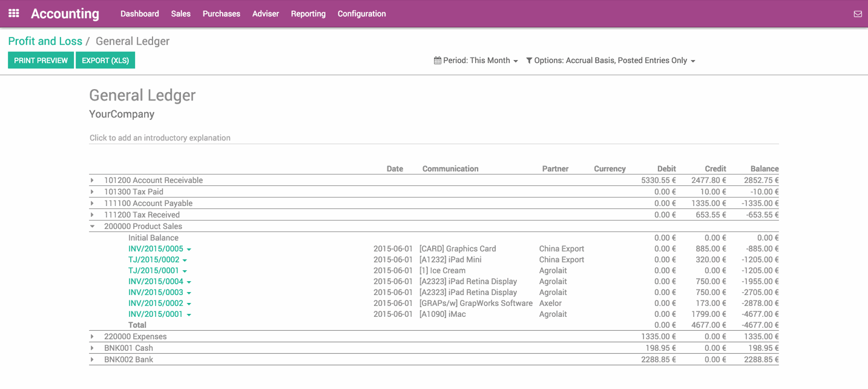Open journal entry TJ/2015/0002

coord(154,260)
